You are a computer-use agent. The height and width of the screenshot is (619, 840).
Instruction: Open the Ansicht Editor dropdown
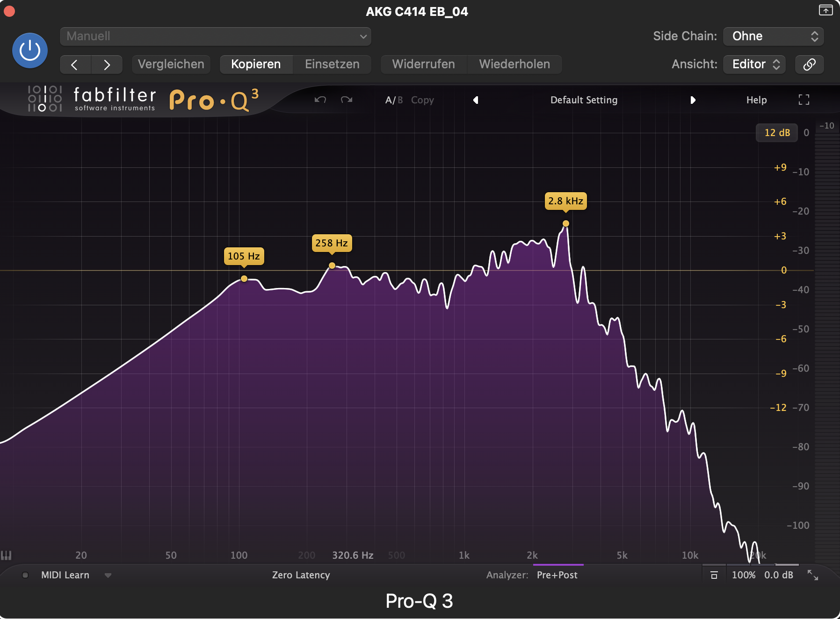coord(754,65)
